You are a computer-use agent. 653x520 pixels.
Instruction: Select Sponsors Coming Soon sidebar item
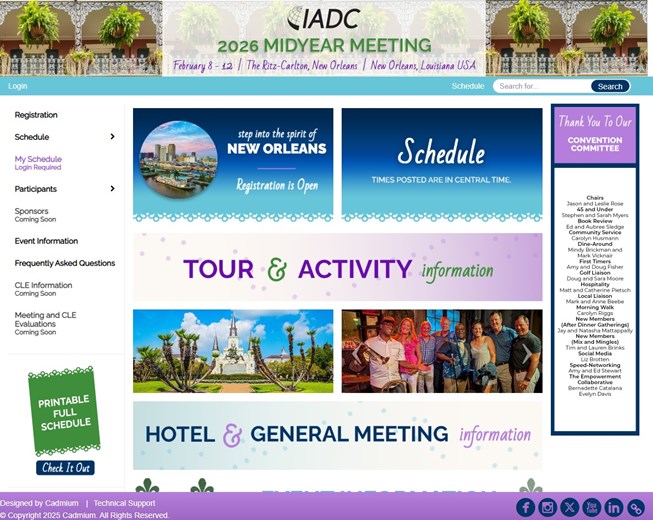point(35,215)
